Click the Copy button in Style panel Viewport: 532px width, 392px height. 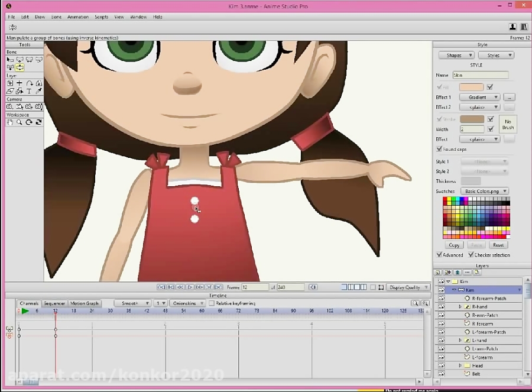453,245
